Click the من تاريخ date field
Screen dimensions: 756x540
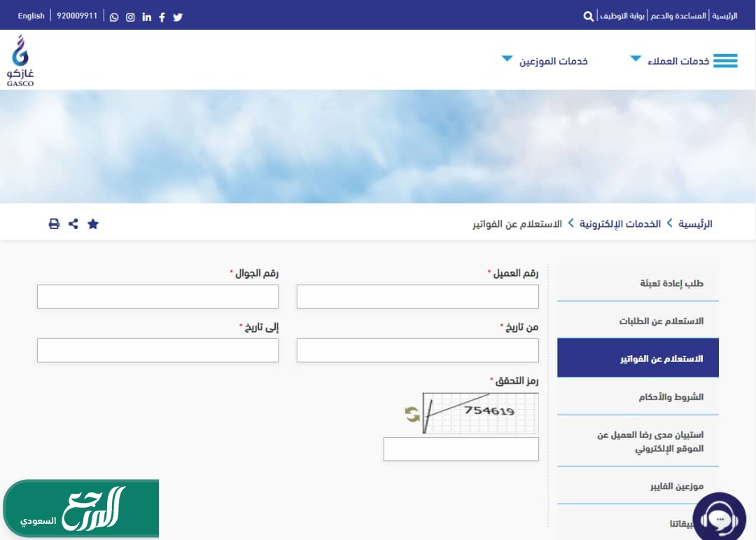click(x=417, y=350)
